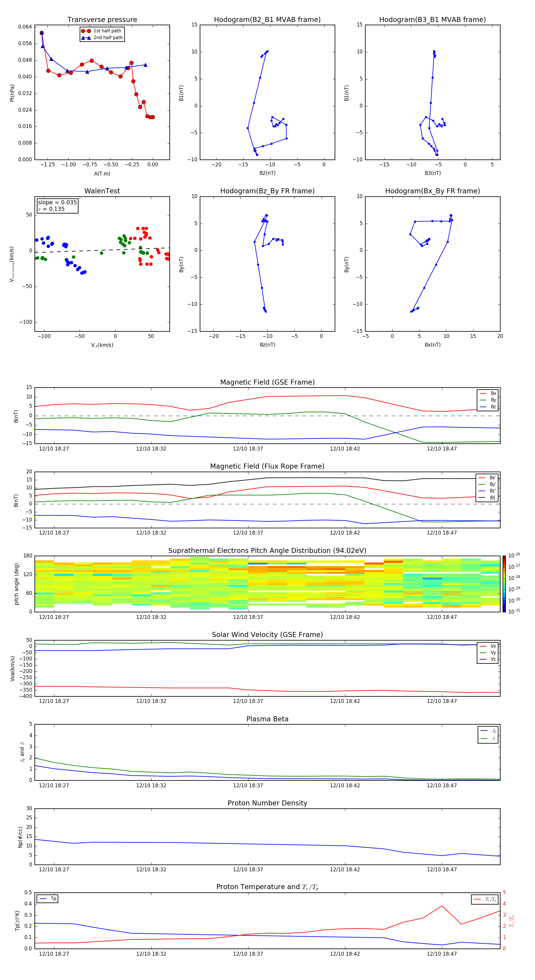
Task: Click the 10^-31 colorbar label
Action: coord(514,611)
